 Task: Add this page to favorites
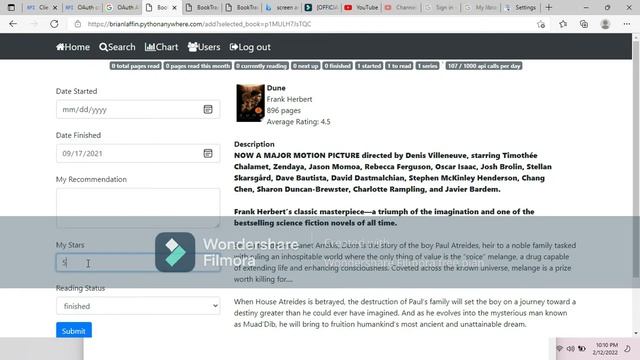541,24
